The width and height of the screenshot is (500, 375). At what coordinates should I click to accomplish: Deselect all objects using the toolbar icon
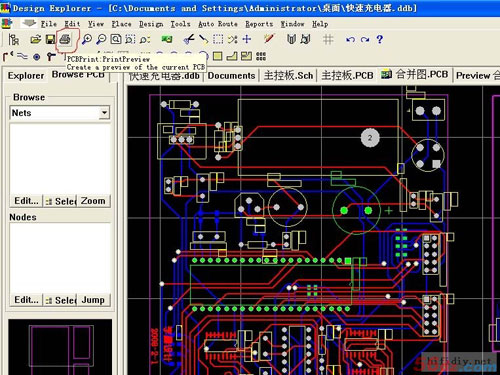coord(233,39)
